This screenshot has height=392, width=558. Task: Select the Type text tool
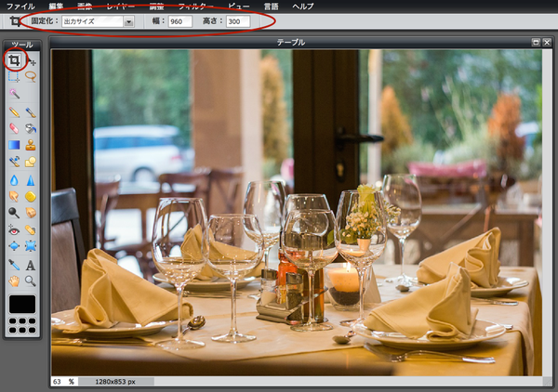[x=31, y=265]
